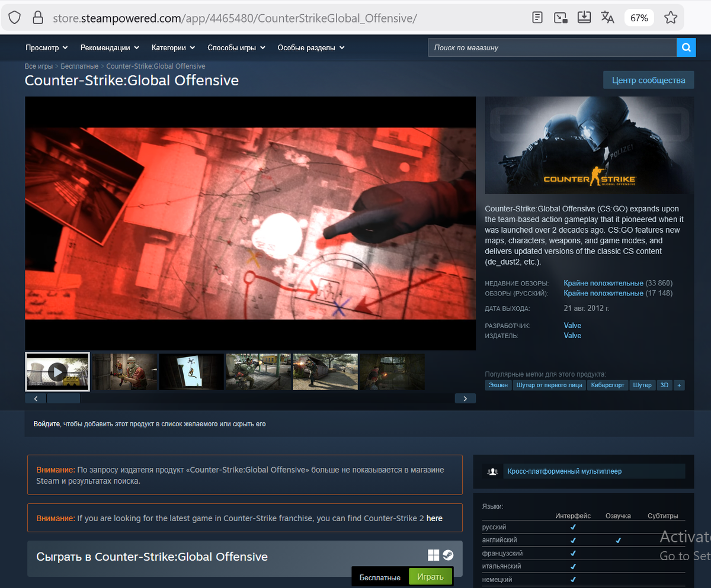Click the main trailer video player
The height and width of the screenshot is (588, 711).
(x=250, y=223)
